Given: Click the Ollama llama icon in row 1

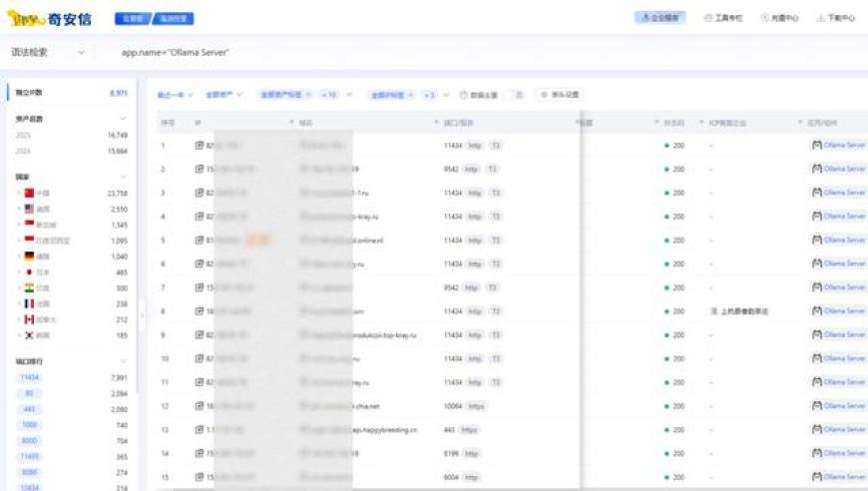Looking at the screenshot, I should 817,145.
